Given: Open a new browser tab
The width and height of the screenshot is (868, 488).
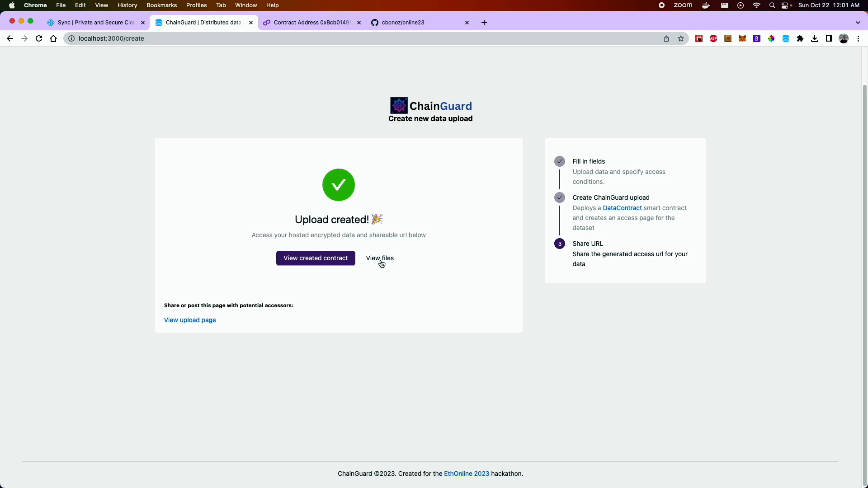Looking at the screenshot, I should 484,23.
